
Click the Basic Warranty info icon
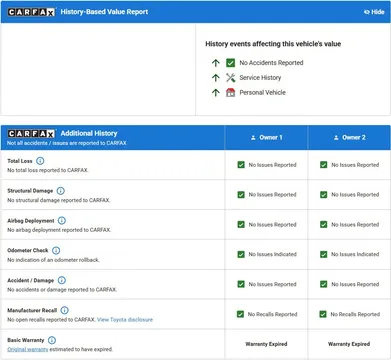[x=52, y=340]
